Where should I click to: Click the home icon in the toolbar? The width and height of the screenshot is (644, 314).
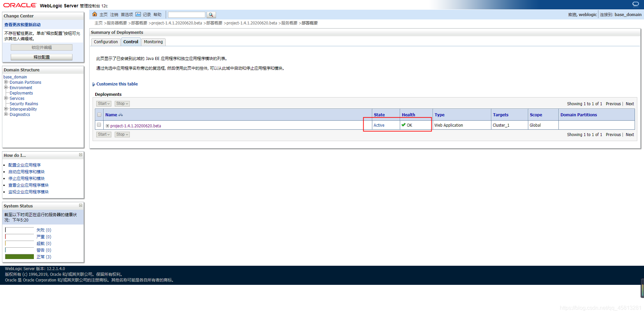click(x=95, y=14)
